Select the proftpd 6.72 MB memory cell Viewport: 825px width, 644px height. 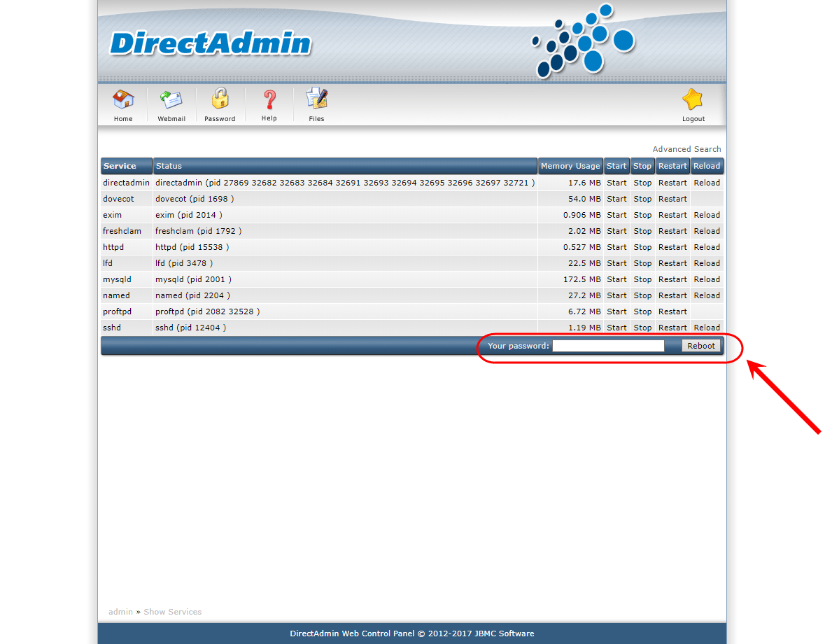click(571, 311)
